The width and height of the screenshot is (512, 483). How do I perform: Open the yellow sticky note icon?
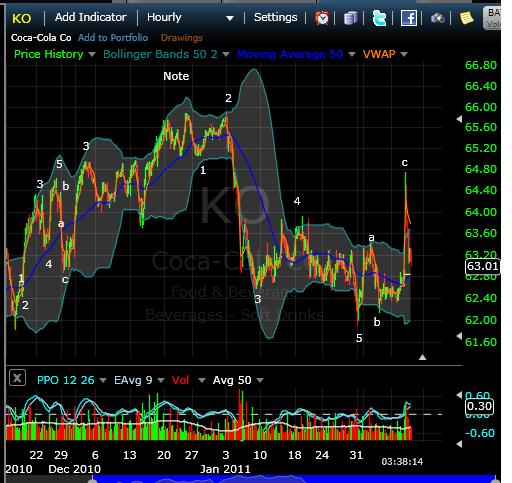point(466,18)
